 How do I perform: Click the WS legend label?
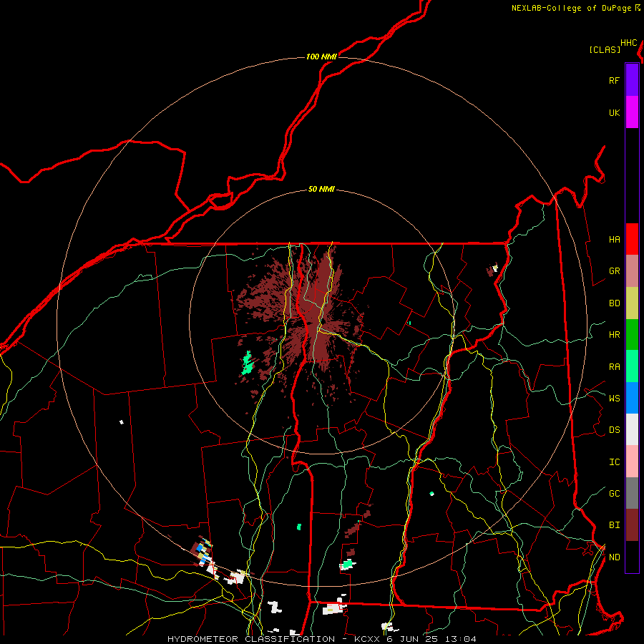[614, 398]
